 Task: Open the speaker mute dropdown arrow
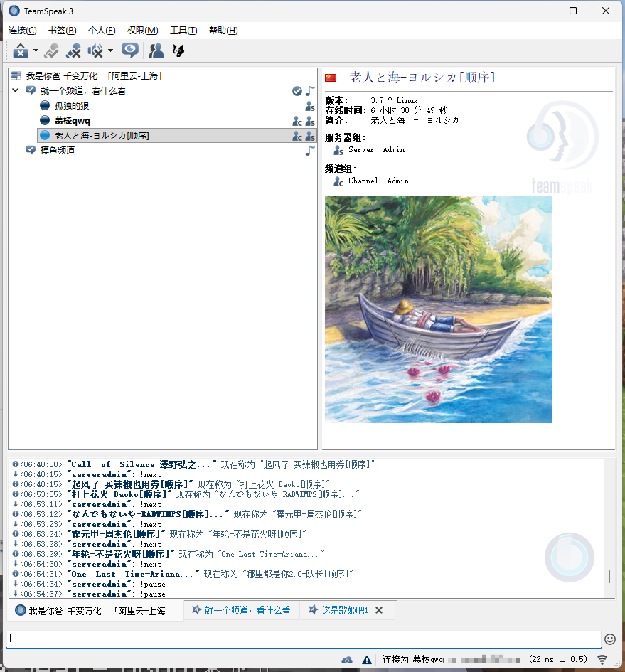tap(109, 50)
